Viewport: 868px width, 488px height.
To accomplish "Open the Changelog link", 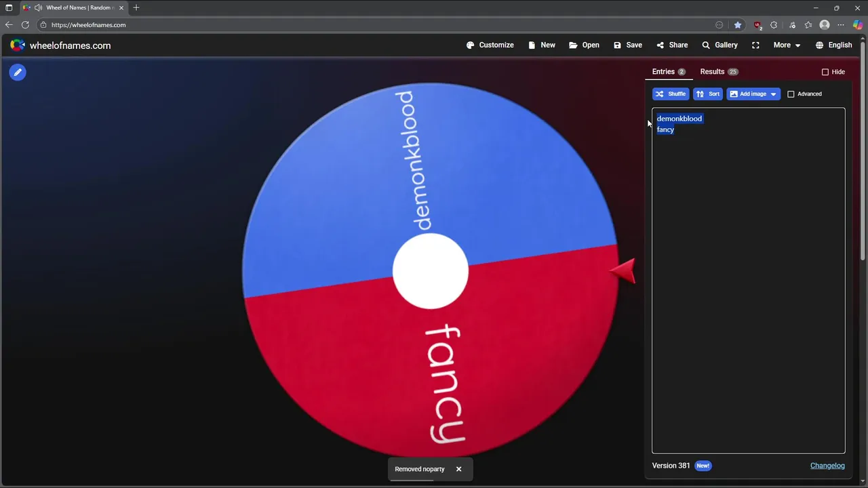I will pos(827,466).
